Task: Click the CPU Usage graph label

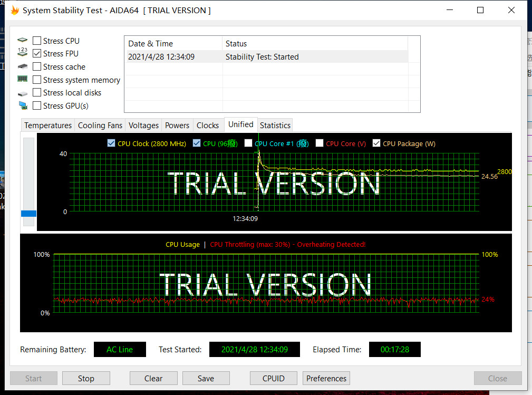Action: coord(182,244)
